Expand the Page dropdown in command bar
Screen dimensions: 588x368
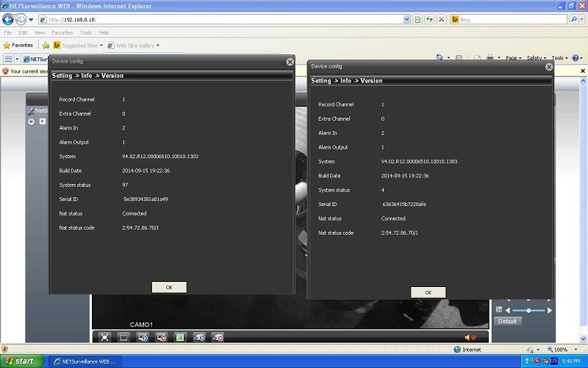click(514, 58)
